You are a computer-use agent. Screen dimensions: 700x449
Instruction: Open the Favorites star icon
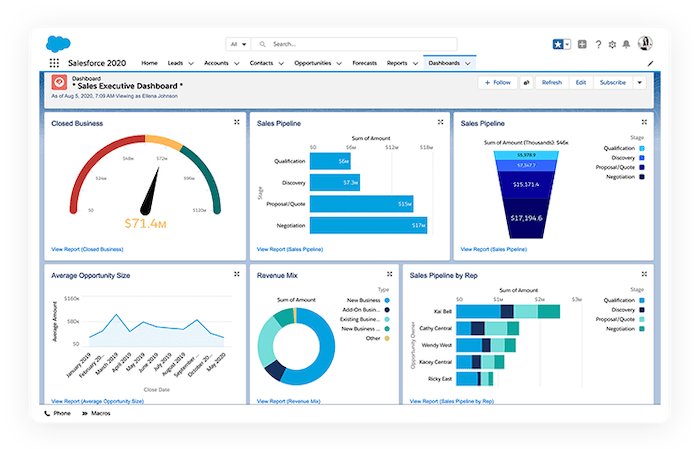tap(559, 44)
